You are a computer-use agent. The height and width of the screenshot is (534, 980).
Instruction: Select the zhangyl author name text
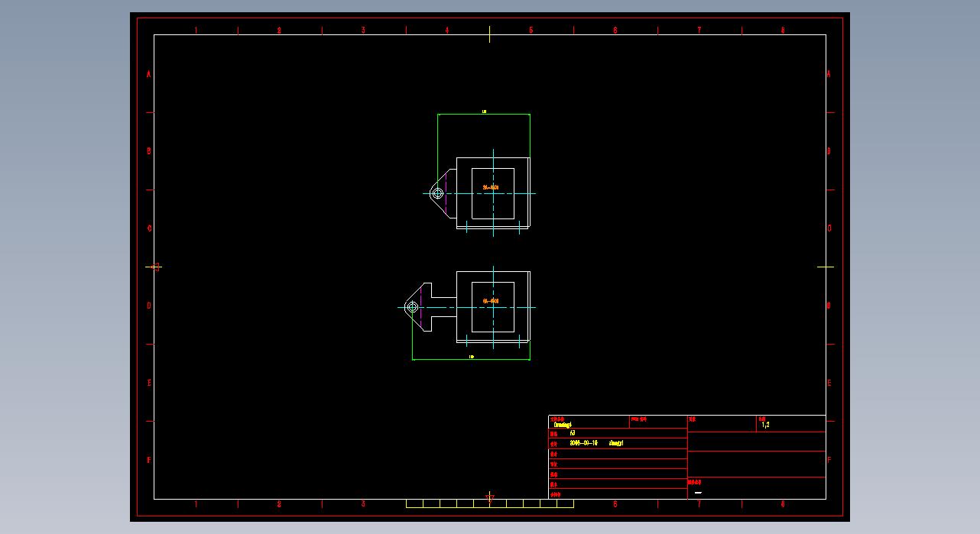616,443
